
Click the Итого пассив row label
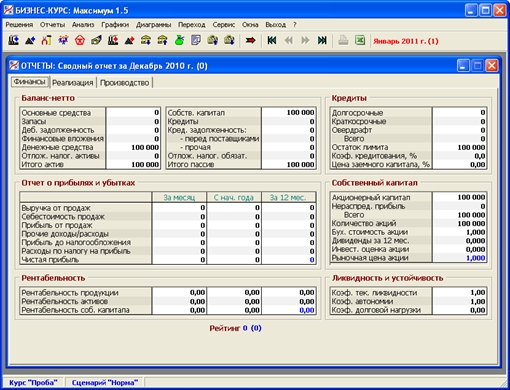coord(191,164)
